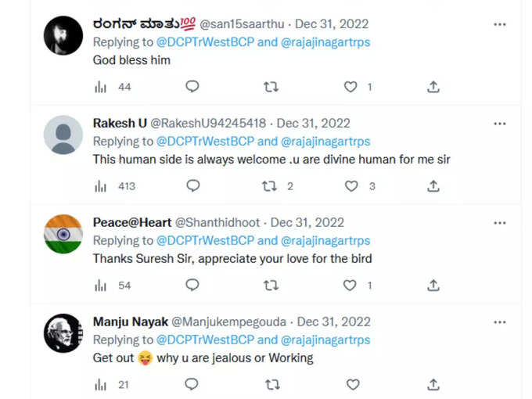This screenshot has height=399, width=532.
Task: Share the 'God bless him' tweet
Action: 433,87
